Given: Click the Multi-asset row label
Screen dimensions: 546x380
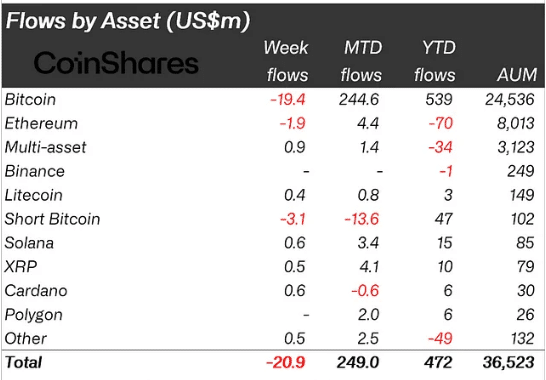Looking at the screenshot, I should point(45,147).
